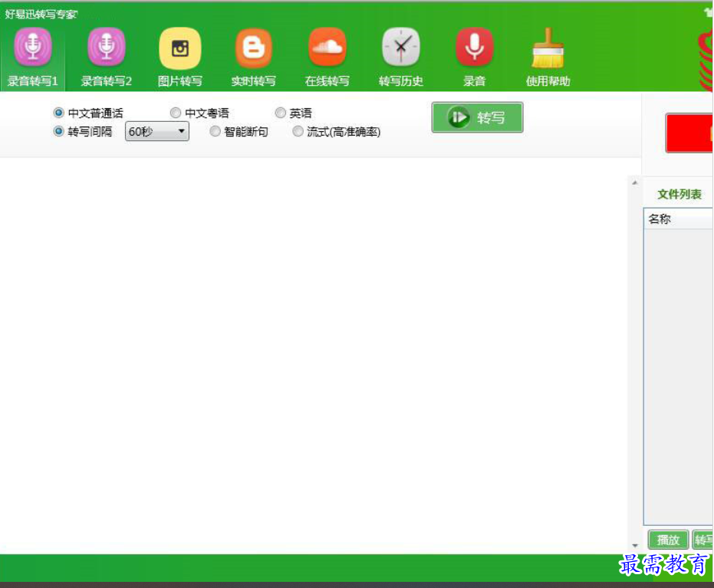Open 使用帮助 help documentation
The height and width of the screenshot is (588, 714).
pyautogui.click(x=547, y=54)
